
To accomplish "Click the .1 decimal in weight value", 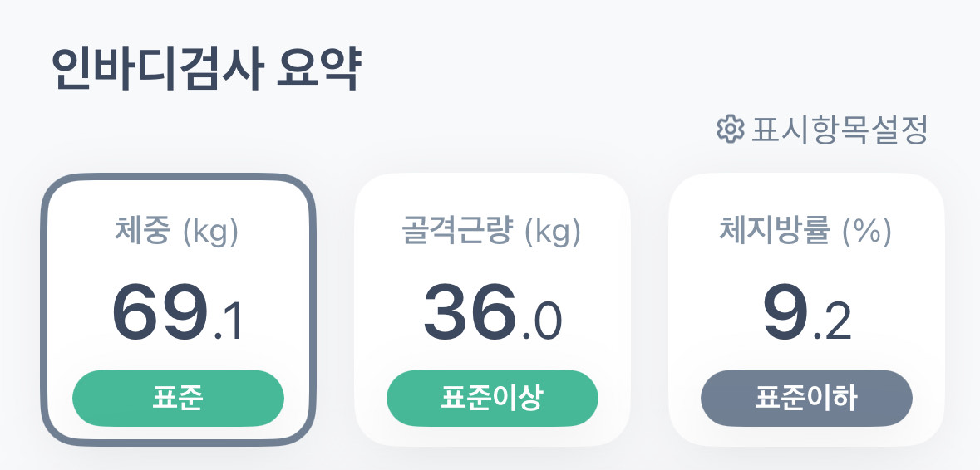I will (x=229, y=322).
